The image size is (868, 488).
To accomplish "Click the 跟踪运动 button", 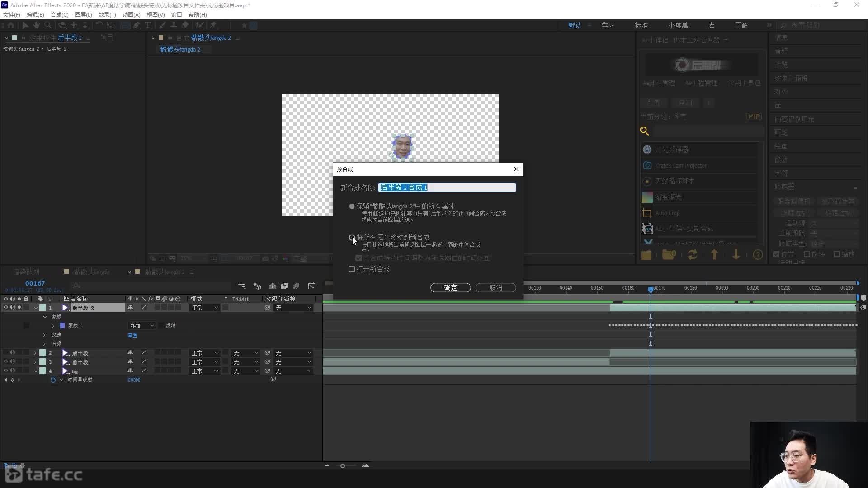I will [793, 212].
